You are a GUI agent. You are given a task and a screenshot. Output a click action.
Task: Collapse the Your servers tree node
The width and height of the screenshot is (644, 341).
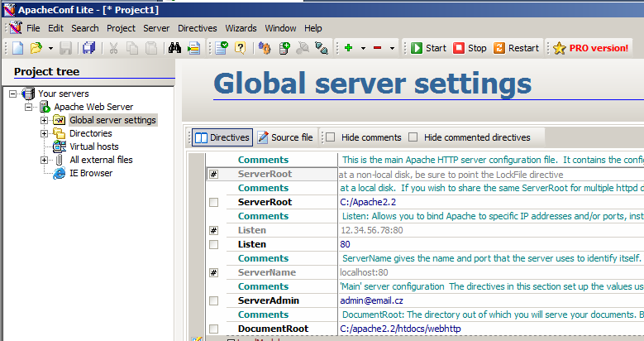pos(12,94)
